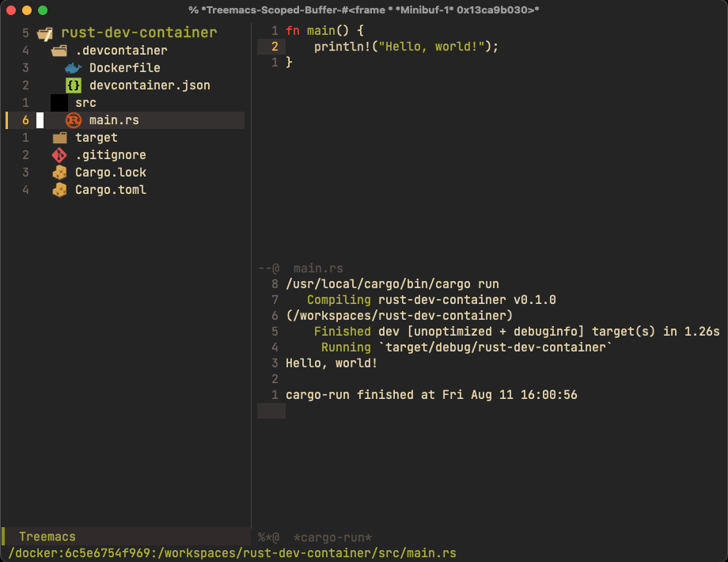Open devcontainer.json from the file tree
This screenshot has height=562, width=728.
[x=150, y=85]
